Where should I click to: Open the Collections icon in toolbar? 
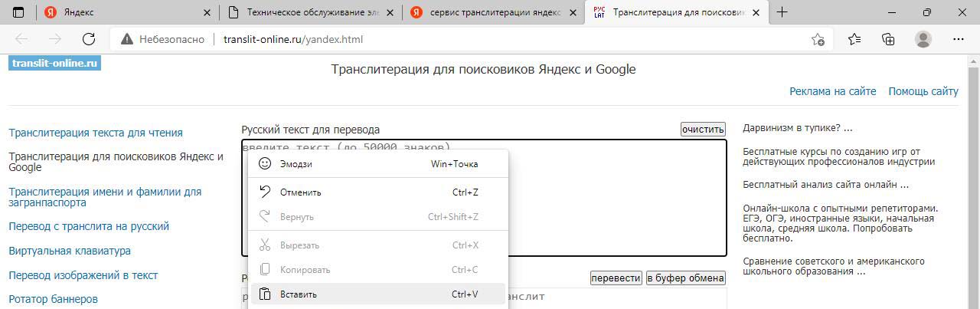point(888,40)
